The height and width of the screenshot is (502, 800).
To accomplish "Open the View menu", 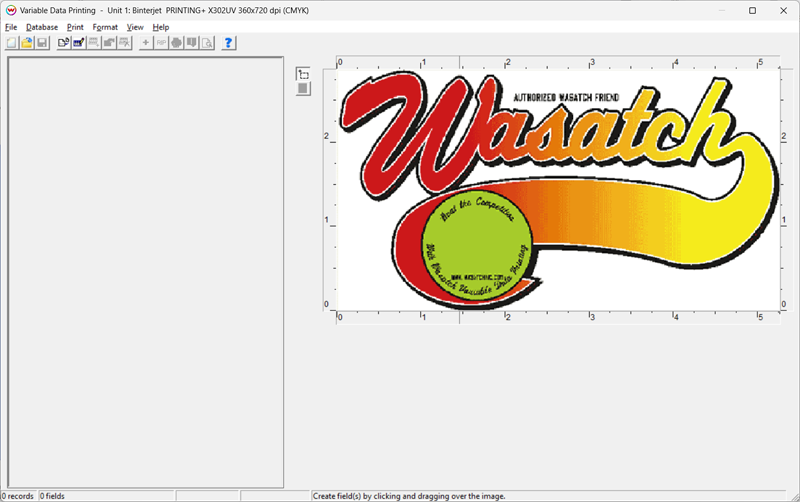I will click(x=135, y=27).
